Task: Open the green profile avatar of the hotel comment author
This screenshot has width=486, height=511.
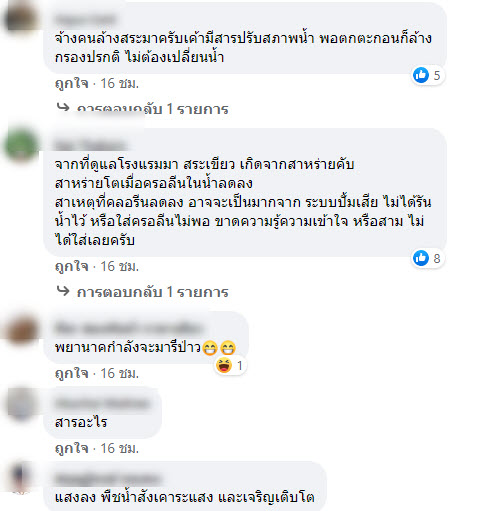Action: pyautogui.click(x=22, y=146)
